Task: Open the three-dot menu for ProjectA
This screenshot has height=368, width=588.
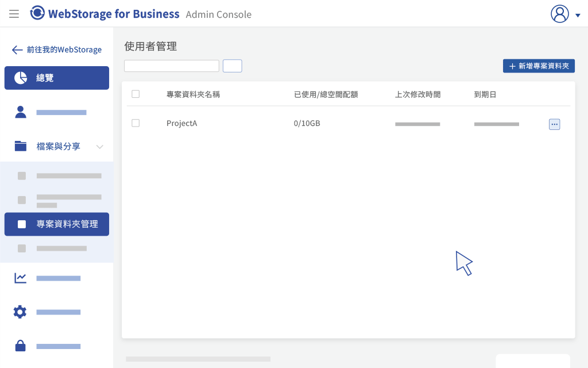Action: point(554,124)
